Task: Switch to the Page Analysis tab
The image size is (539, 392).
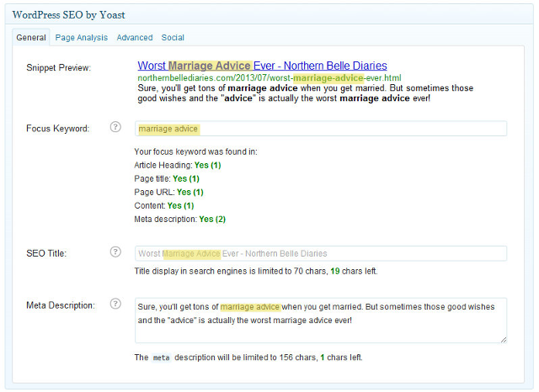Action: pos(82,37)
